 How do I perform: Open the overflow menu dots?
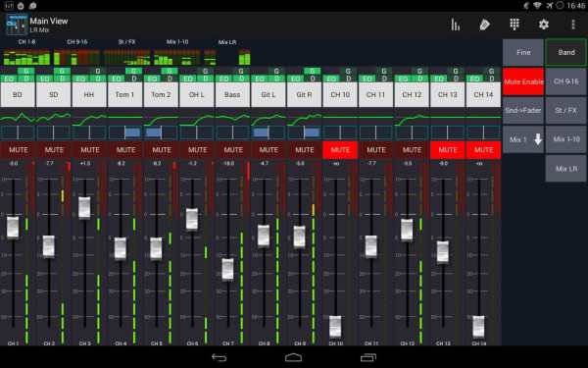coord(573,25)
